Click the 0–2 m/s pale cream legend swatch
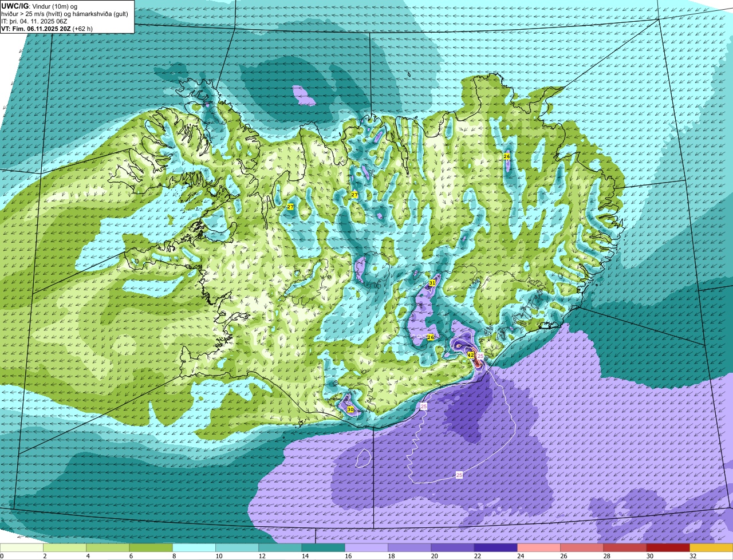 tap(22, 547)
